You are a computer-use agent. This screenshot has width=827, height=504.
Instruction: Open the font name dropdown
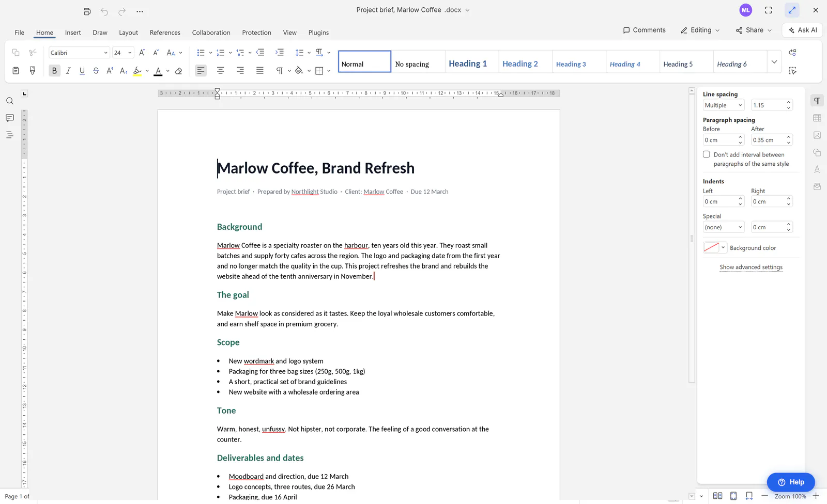point(105,53)
